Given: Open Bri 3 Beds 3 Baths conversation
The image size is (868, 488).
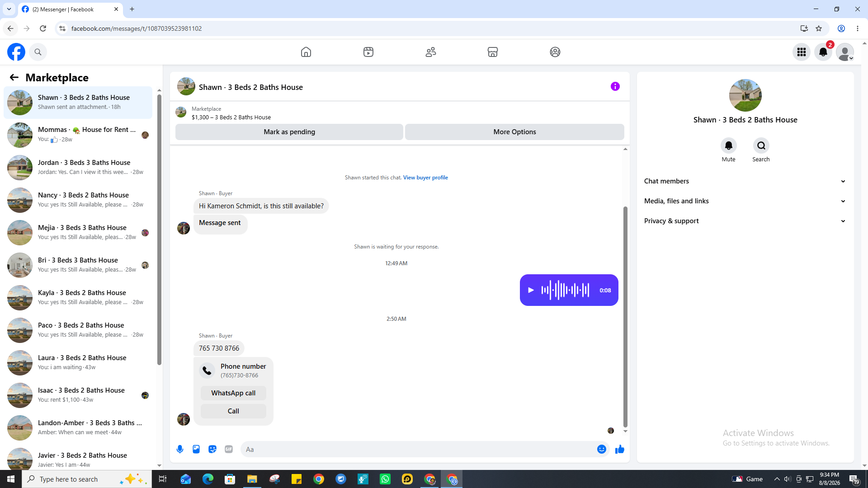Looking at the screenshot, I should coord(78,265).
